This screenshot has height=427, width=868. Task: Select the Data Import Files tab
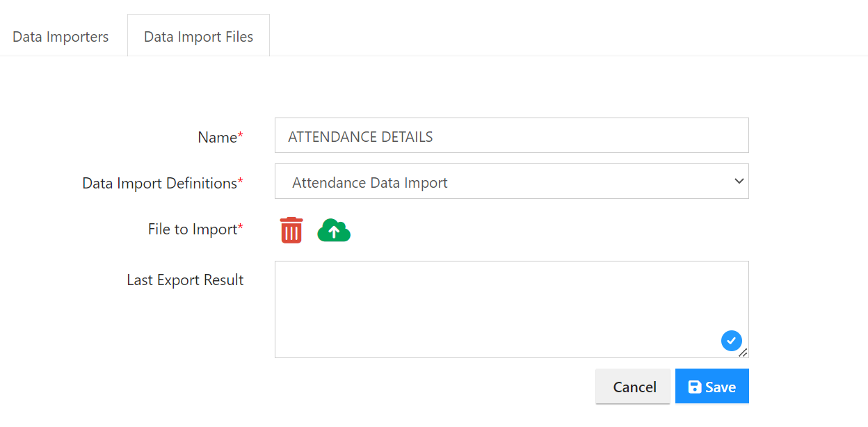coord(198,36)
